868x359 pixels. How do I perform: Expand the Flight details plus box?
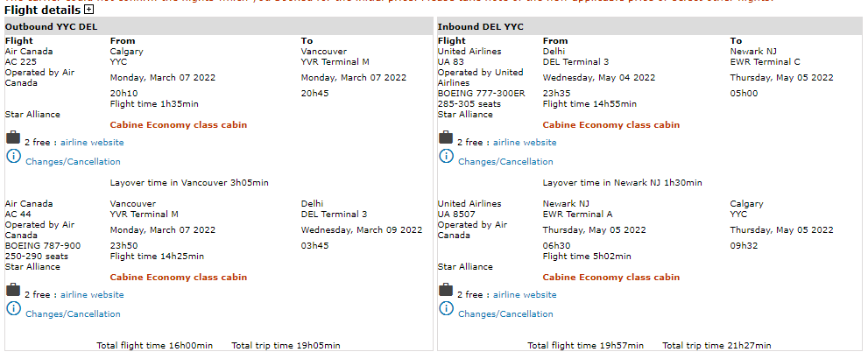point(89,10)
